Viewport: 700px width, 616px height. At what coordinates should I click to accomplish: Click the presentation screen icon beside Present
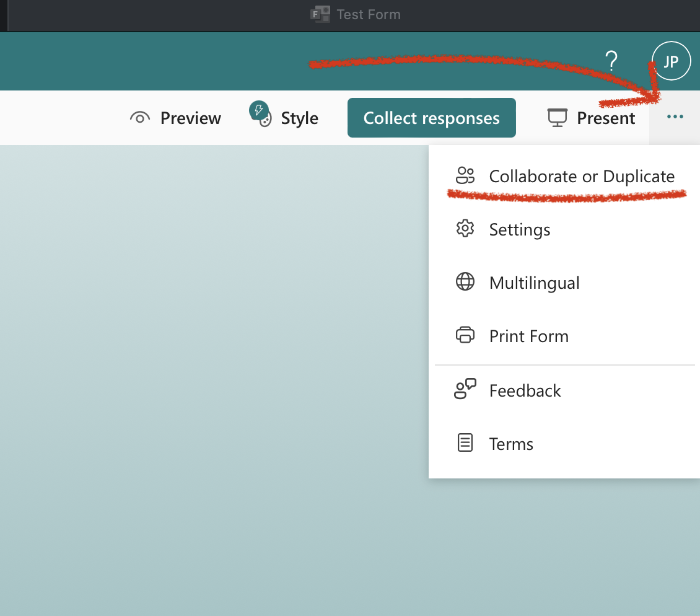(x=558, y=118)
